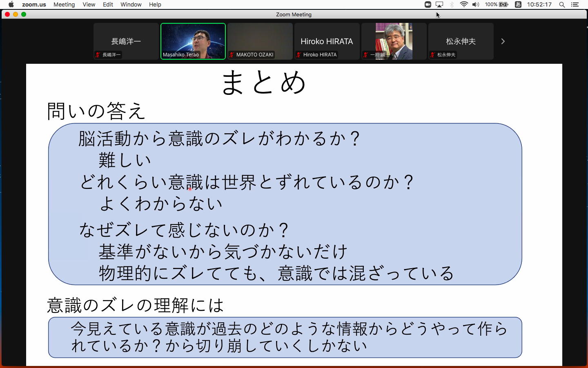
Task: Click the muted mic icon on 一川誠's tile
Action: click(x=366, y=55)
